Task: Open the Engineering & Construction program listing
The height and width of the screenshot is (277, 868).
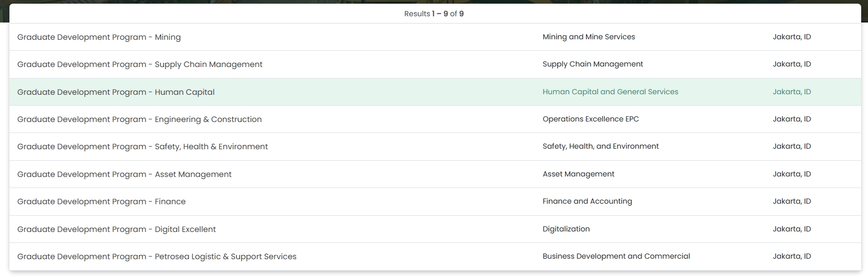Action: point(139,119)
